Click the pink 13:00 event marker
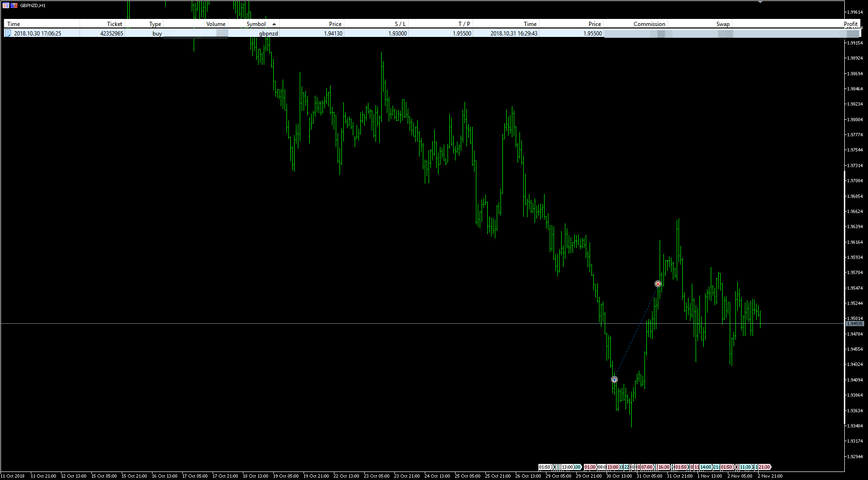 [x=613, y=467]
